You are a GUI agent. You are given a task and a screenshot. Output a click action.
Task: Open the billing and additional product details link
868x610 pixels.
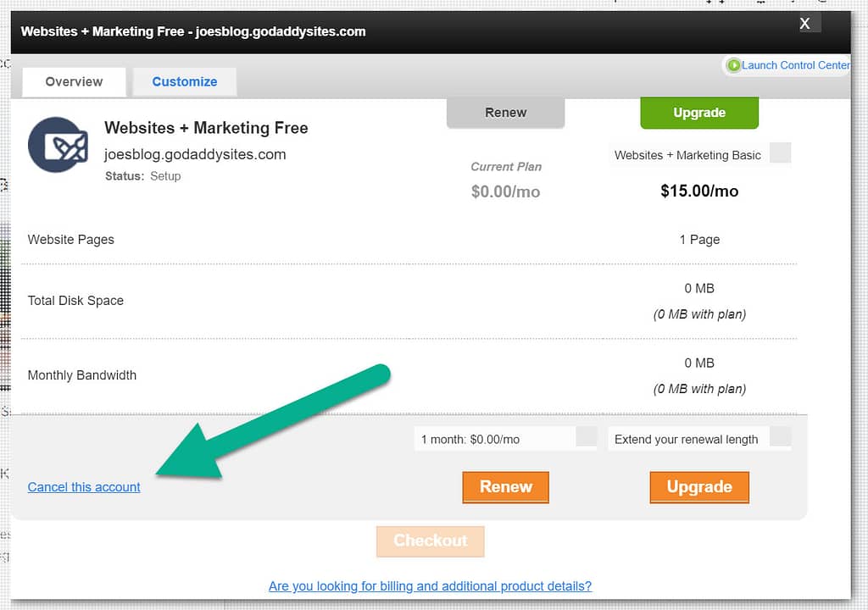(430, 586)
